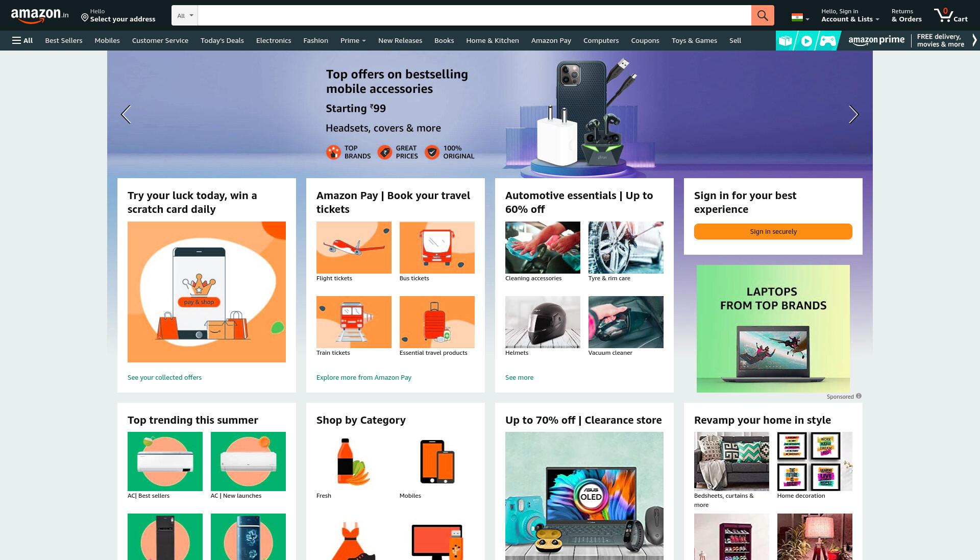Click the Prime video play icon
This screenshot has width=980, height=560.
click(806, 40)
